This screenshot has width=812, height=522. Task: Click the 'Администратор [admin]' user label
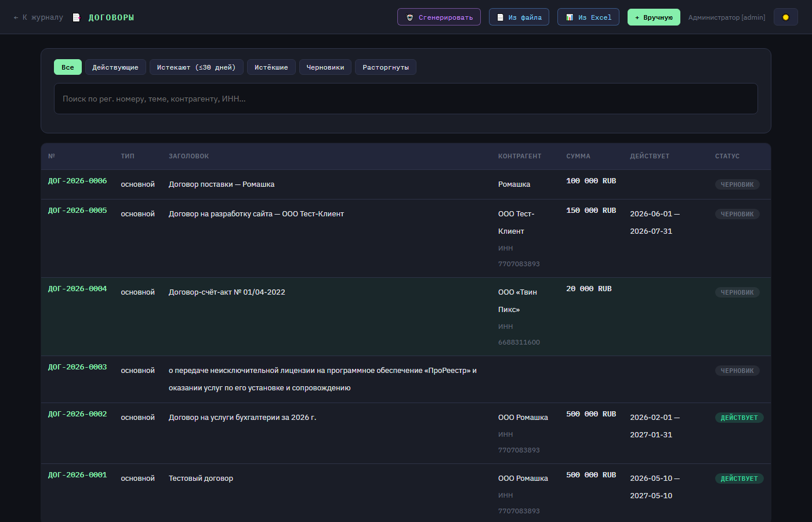pos(727,17)
